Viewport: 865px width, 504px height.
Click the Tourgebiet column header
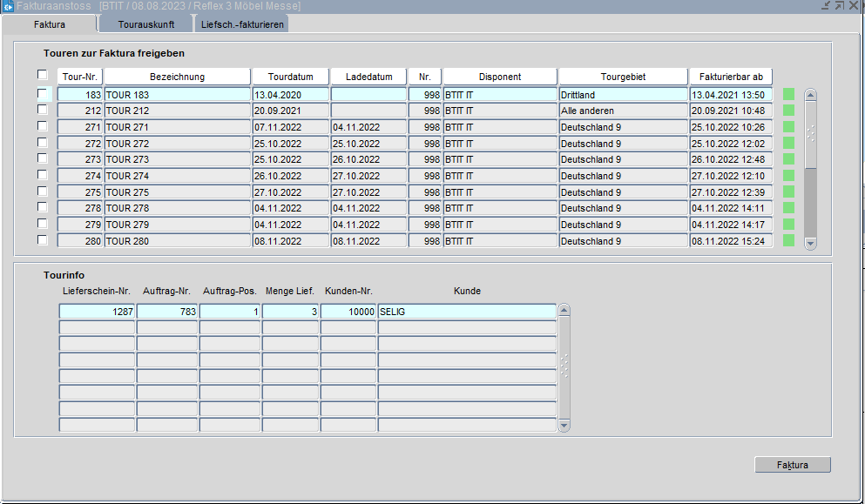click(x=623, y=77)
